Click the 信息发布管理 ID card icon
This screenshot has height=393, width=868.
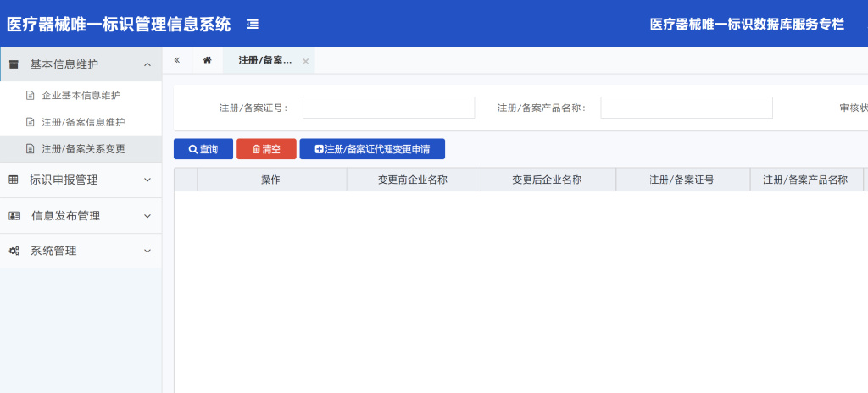click(x=14, y=215)
